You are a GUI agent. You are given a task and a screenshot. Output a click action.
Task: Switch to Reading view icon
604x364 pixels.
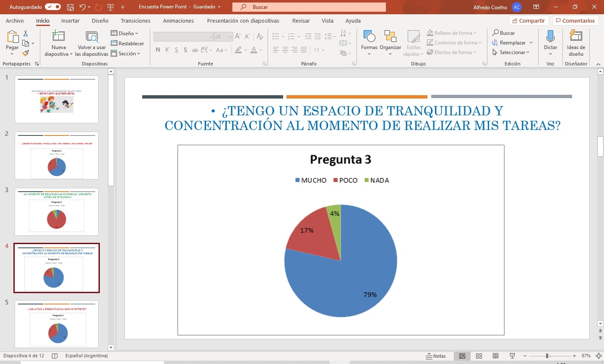click(x=495, y=356)
